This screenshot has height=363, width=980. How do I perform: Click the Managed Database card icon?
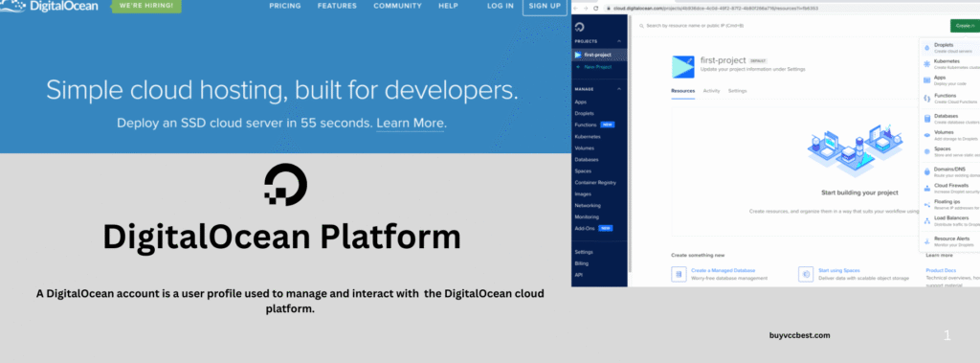679,274
